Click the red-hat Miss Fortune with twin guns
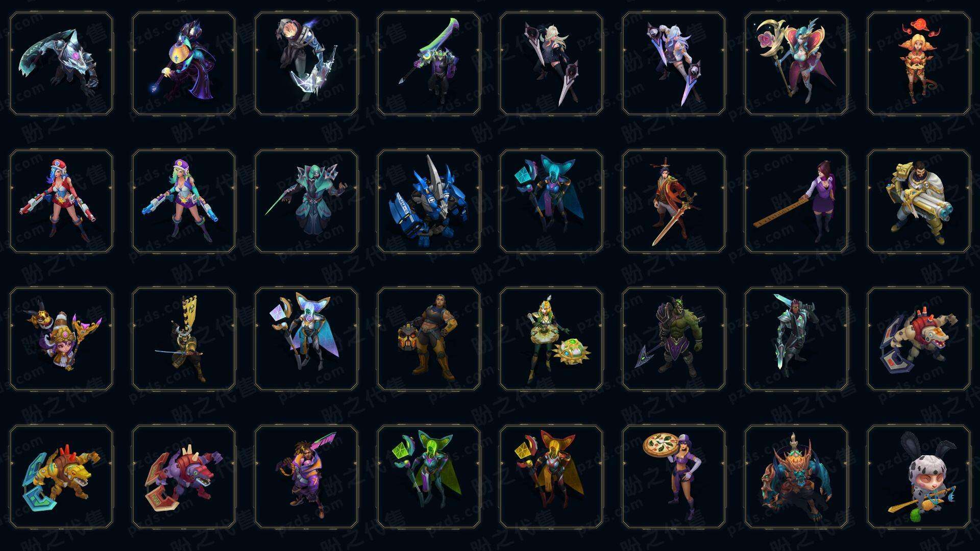This screenshot has height=551, width=980. point(61,201)
